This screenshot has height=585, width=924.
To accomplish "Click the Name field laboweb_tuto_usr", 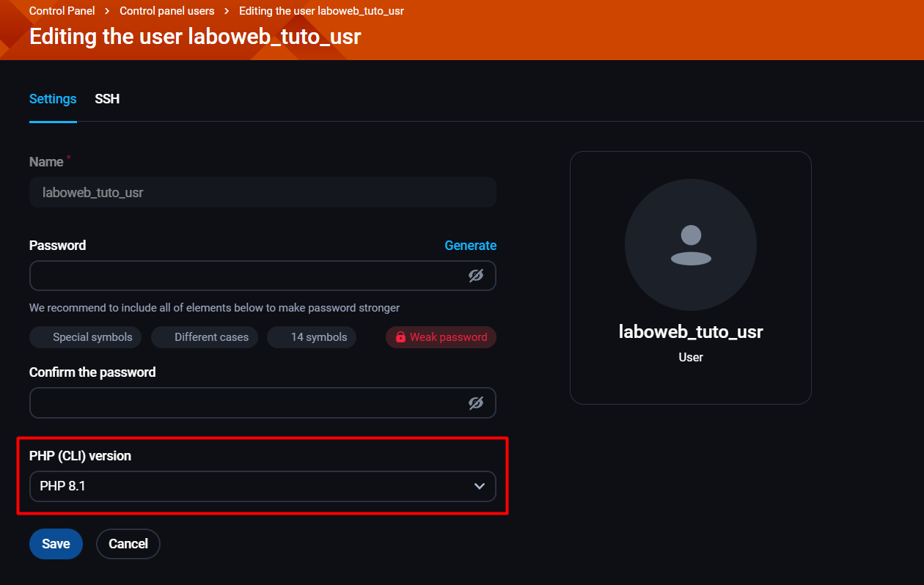I will pos(263,192).
